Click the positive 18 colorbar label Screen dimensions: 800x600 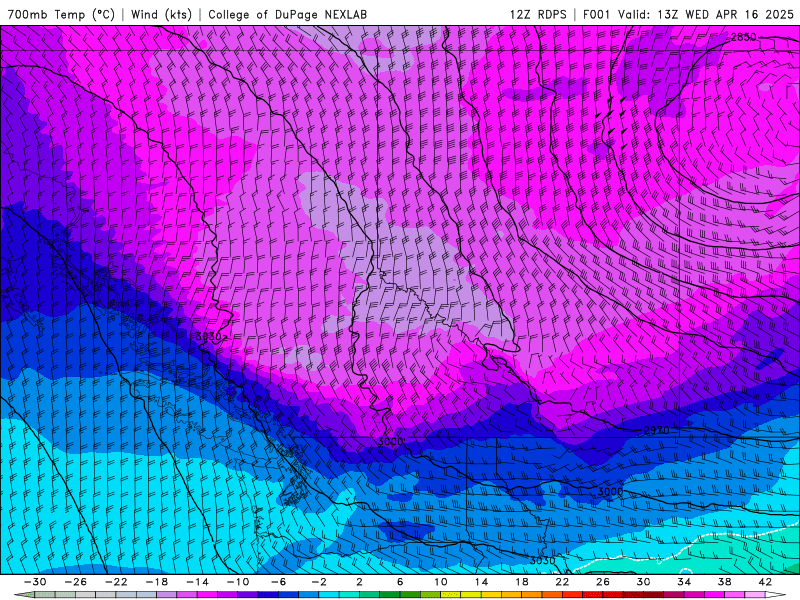click(x=522, y=582)
